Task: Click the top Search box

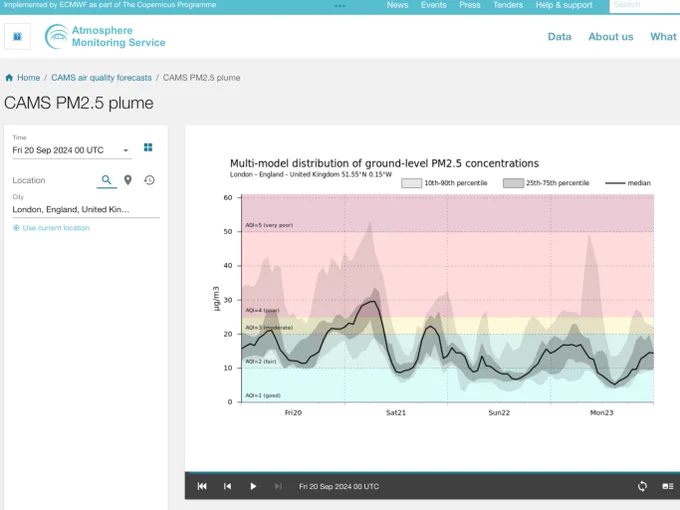Action: point(644,5)
